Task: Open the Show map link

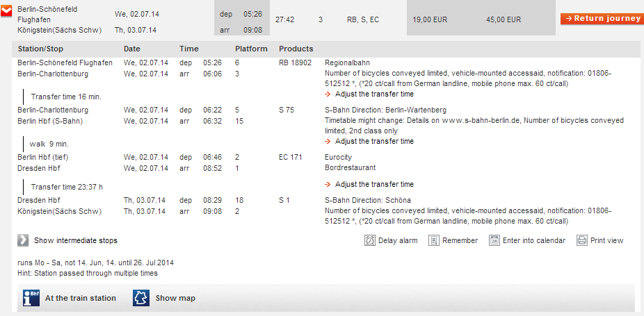Action: (x=175, y=299)
